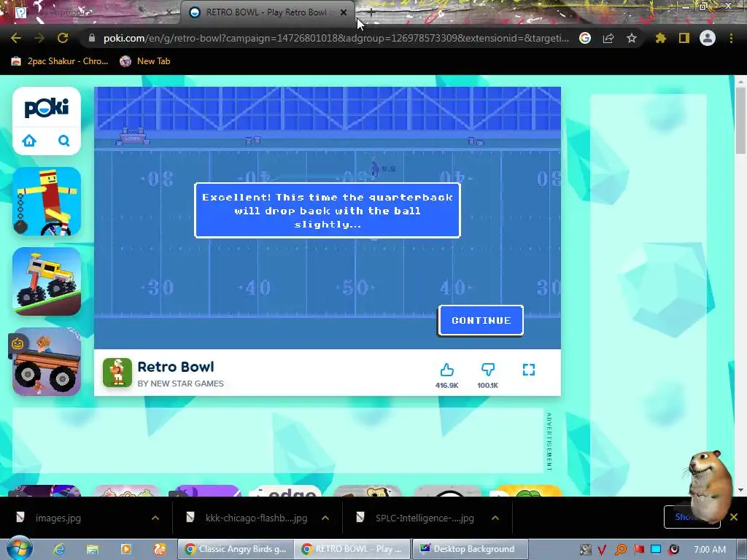
Task: Switch to RETRO BOWL taskbar window
Action: [352, 549]
